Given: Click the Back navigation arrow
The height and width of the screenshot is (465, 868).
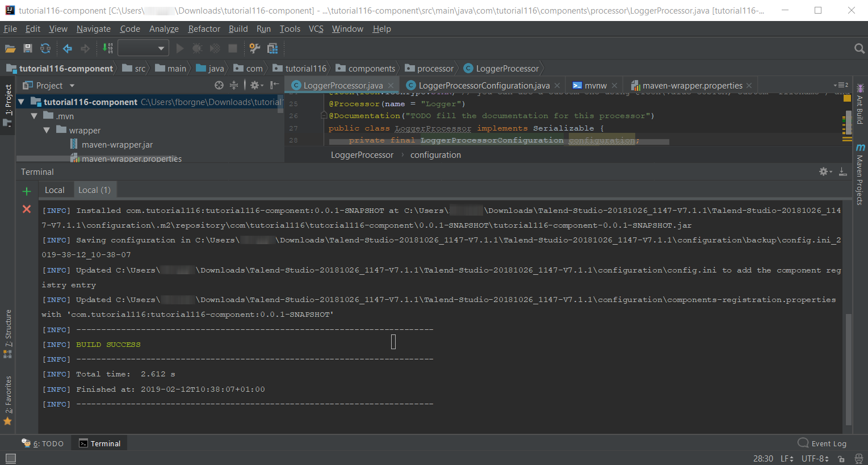Looking at the screenshot, I should pyautogui.click(x=68, y=49).
